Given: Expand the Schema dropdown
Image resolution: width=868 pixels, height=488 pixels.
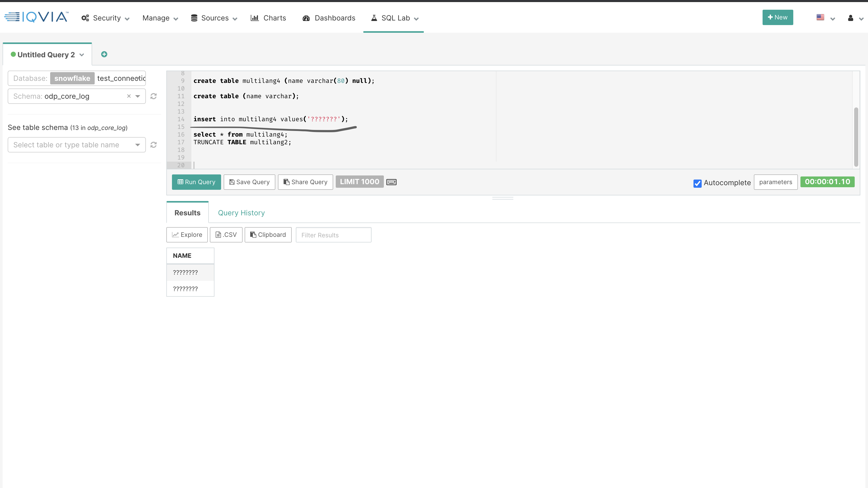Looking at the screenshot, I should 137,96.
